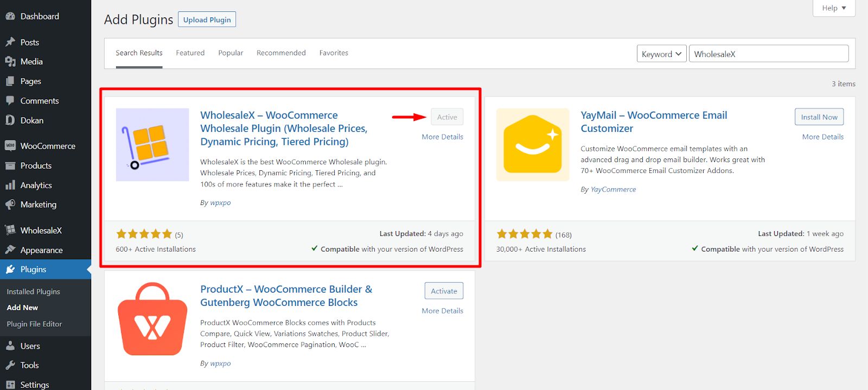Click the five-star rating of WholesaleX

point(144,234)
